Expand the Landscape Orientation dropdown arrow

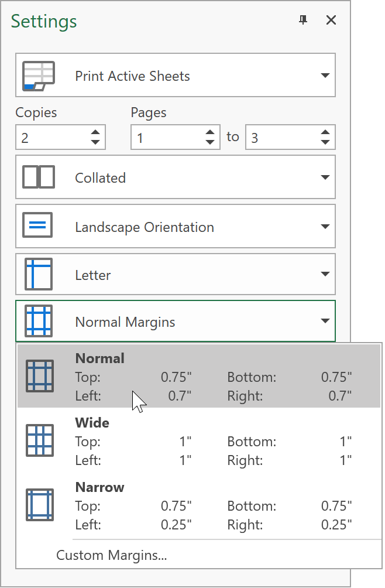pyautogui.click(x=325, y=227)
